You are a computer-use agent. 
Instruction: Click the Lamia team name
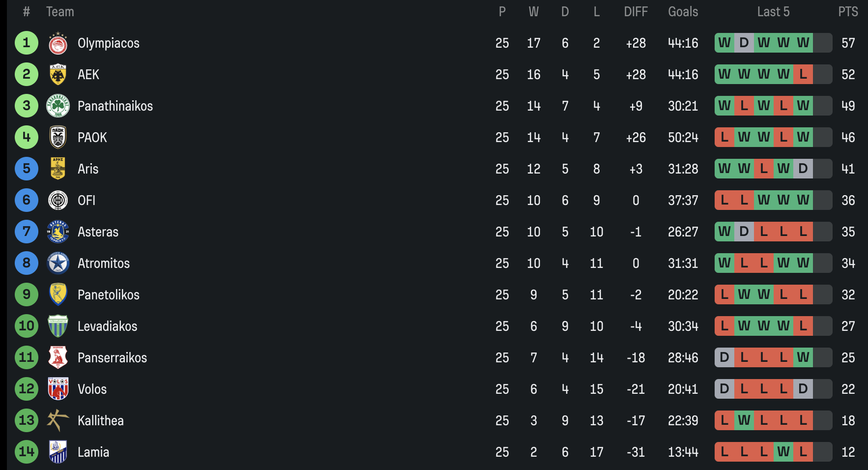pos(93,452)
